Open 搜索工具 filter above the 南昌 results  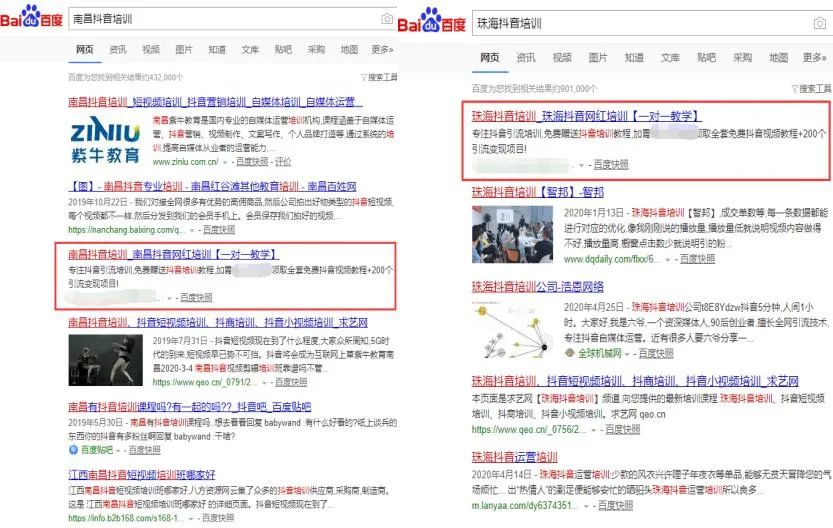click(x=377, y=77)
